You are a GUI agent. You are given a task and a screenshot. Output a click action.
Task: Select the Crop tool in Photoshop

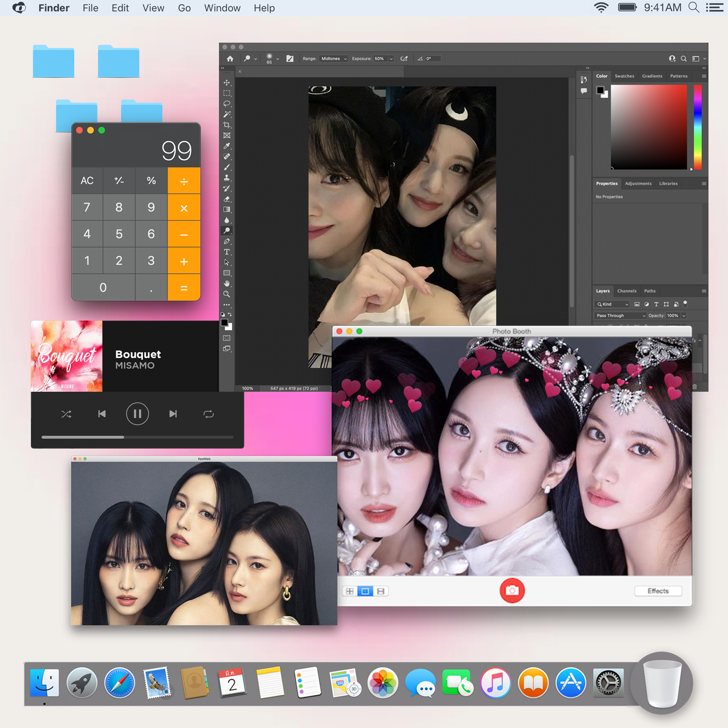click(x=226, y=125)
